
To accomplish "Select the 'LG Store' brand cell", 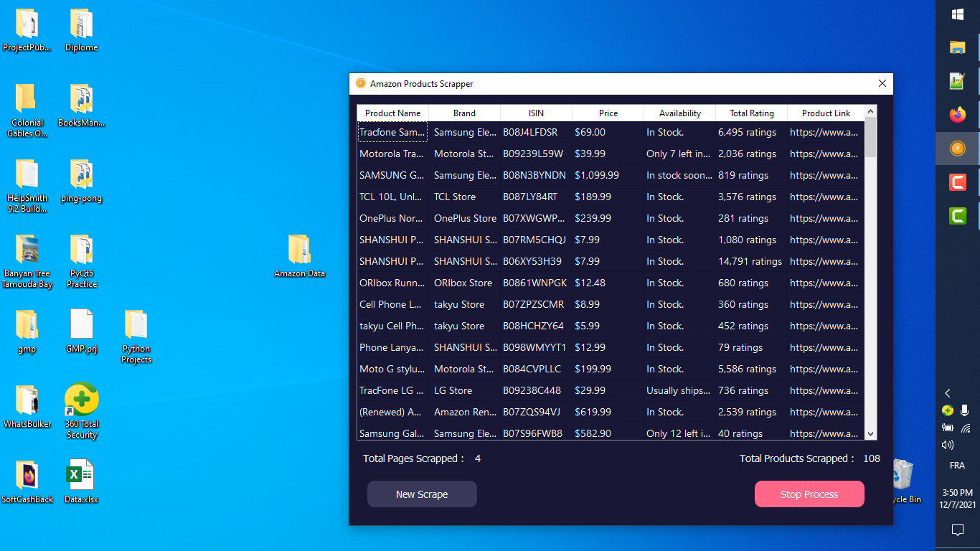I will (x=465, y=390).
